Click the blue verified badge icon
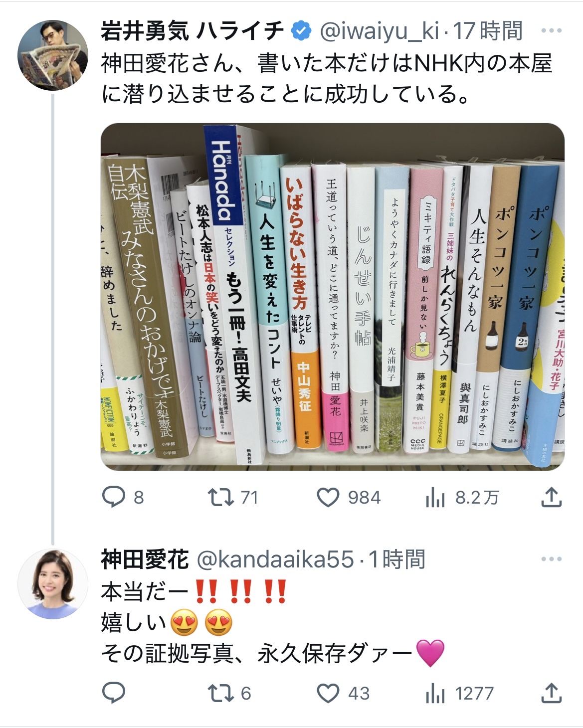 point(301,31)
